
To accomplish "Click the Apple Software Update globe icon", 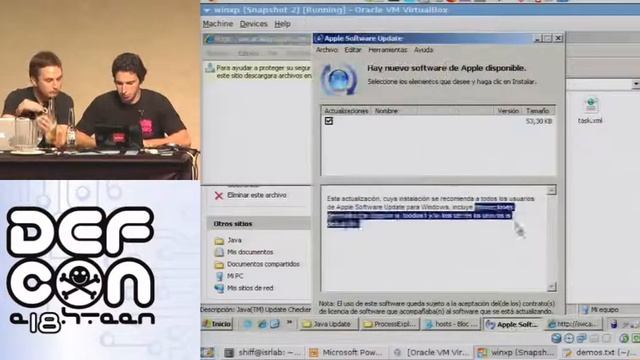I will [x=339, y=80].
